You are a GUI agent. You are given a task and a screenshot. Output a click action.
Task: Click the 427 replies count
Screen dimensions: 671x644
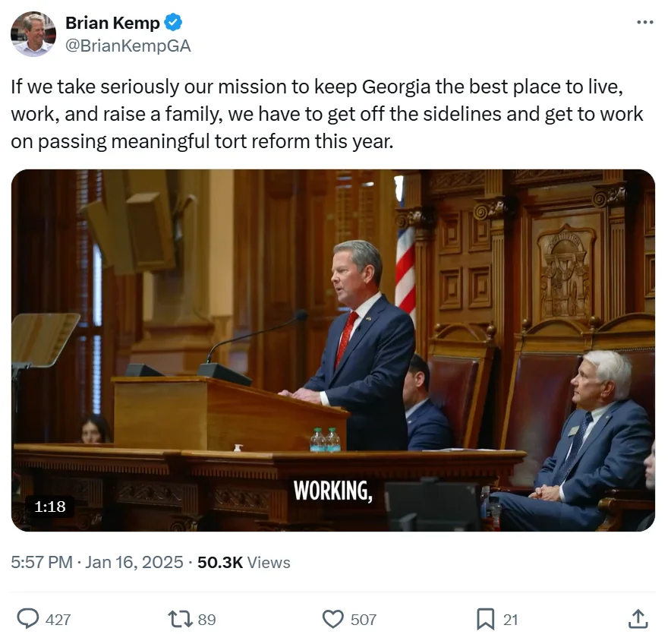pos(58,620)
